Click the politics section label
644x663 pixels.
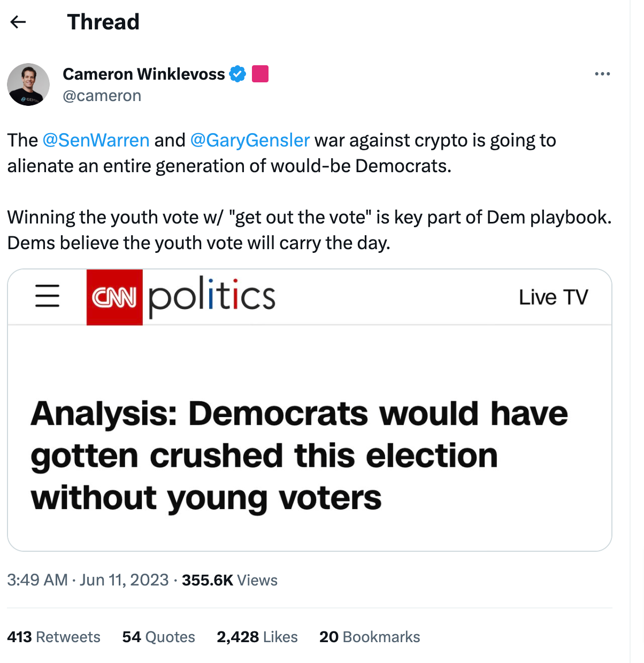(x=212, y=296)
